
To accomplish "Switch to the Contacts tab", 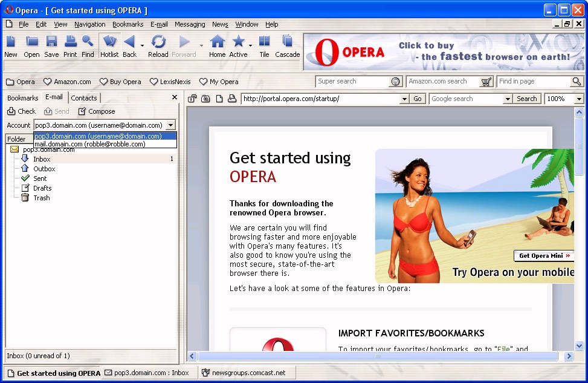I will (x=84, y=98).
